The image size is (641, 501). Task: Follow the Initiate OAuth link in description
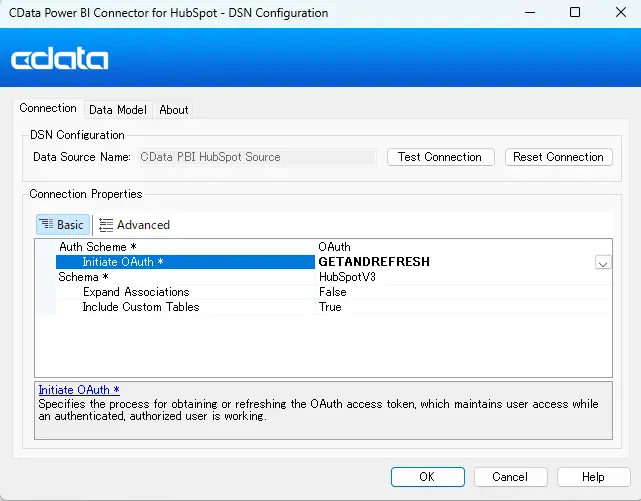tap(78, 390)
